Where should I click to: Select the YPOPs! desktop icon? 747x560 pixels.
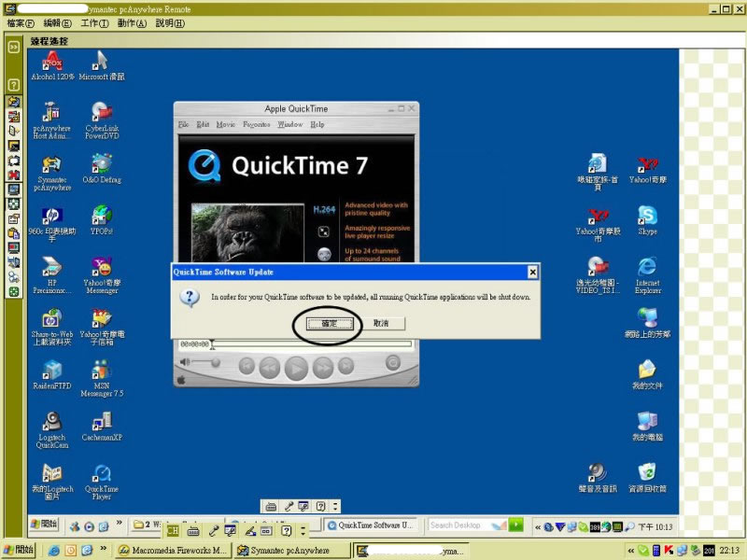coord(102,220)
